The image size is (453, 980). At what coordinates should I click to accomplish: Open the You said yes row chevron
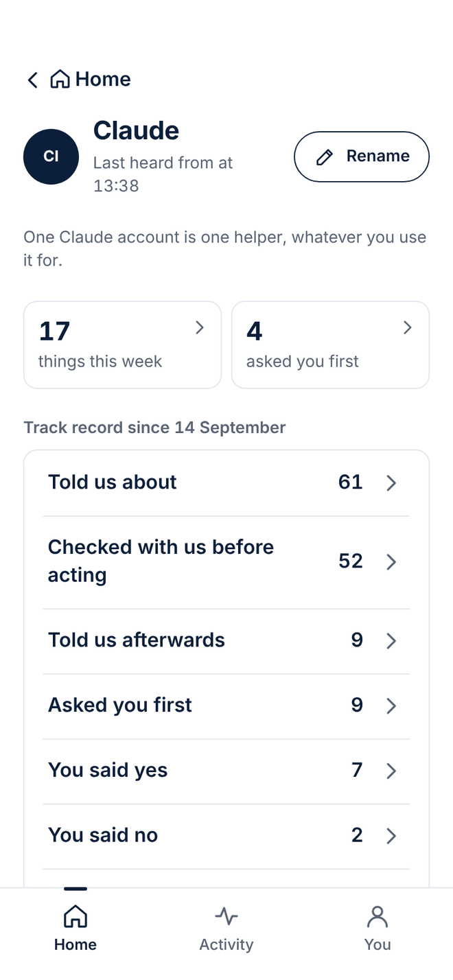(391, 771)
